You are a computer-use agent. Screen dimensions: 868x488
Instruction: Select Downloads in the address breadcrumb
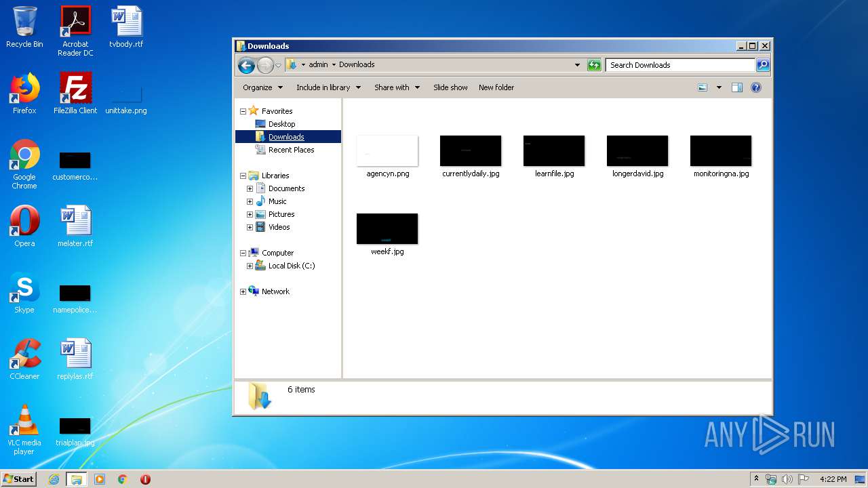coord(357,65)
